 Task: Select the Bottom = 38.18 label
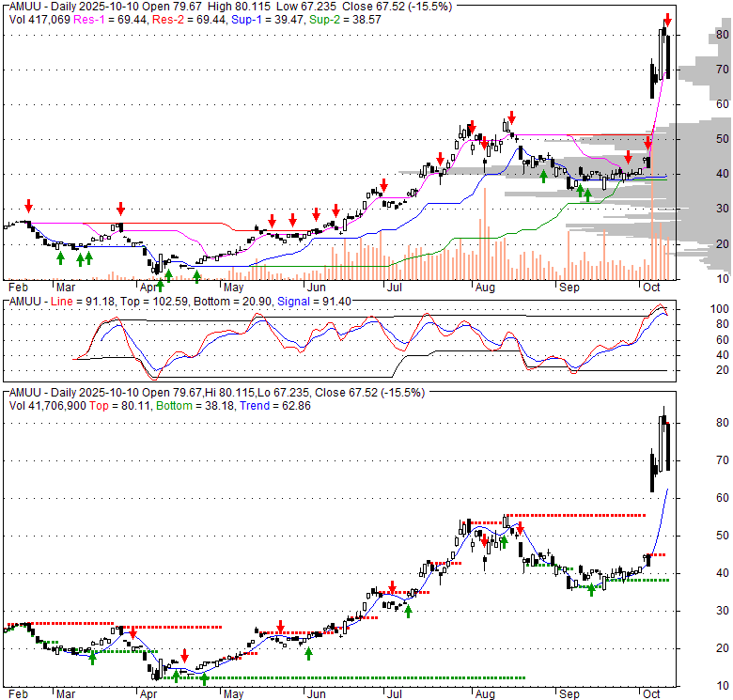(195, 406)
